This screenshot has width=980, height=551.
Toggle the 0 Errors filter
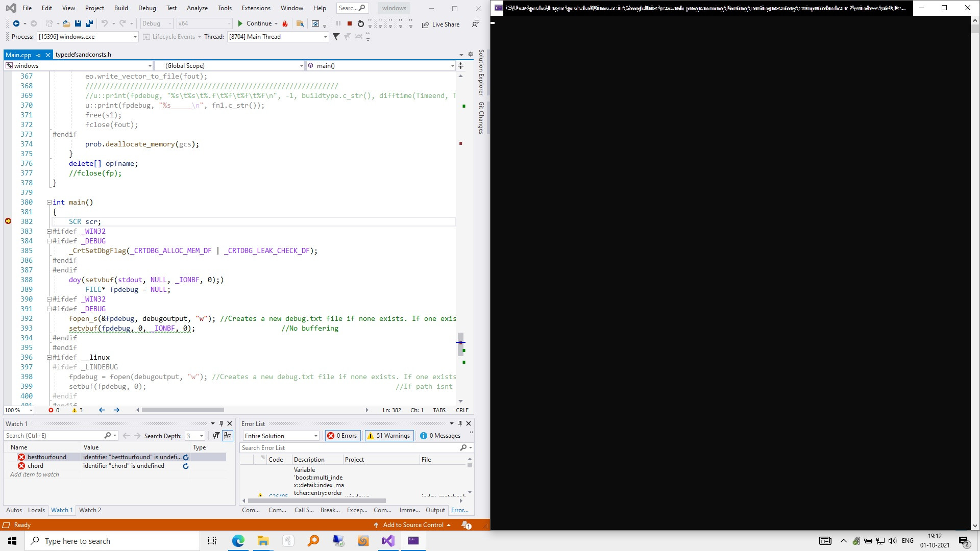[342, 436]
